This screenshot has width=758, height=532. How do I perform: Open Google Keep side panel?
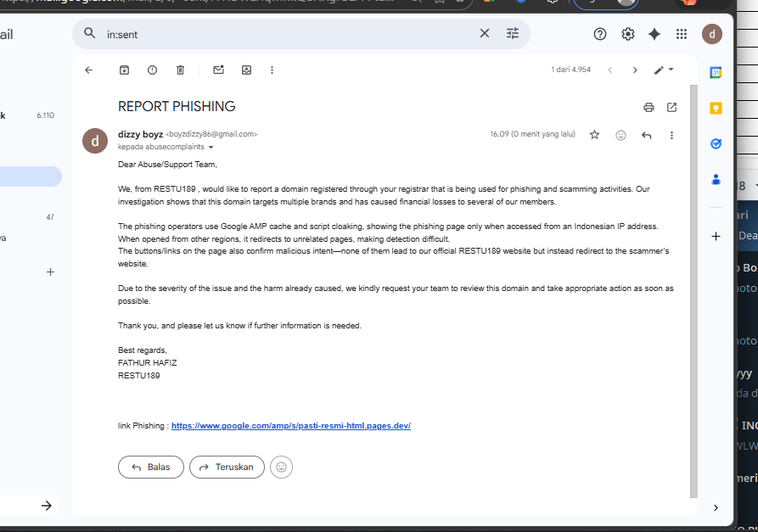716,108
